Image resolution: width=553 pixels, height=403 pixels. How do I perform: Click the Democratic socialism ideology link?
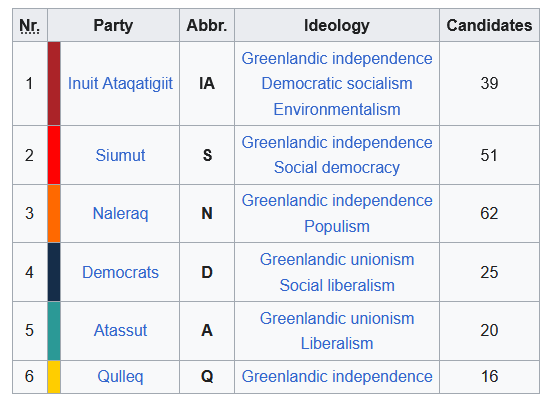337,84
